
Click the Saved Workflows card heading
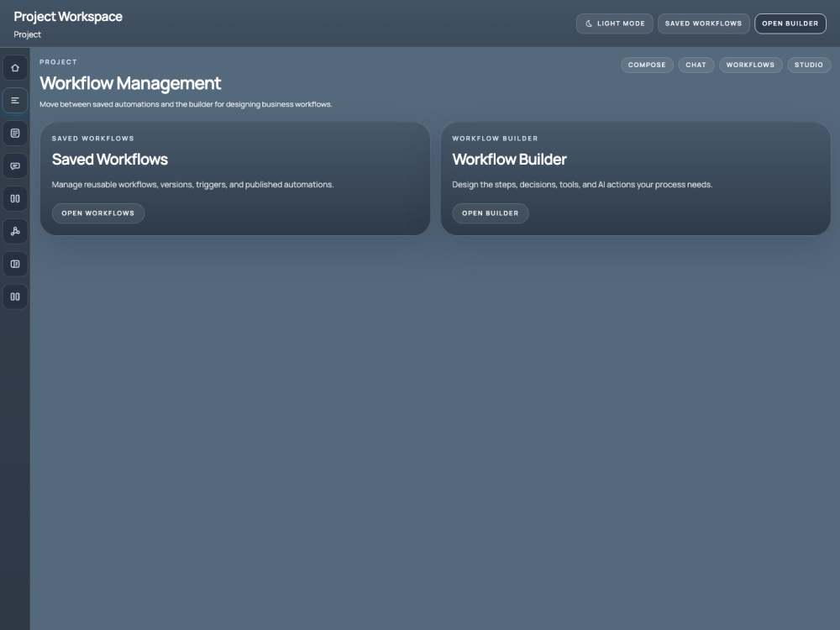(x=110, y=160)
